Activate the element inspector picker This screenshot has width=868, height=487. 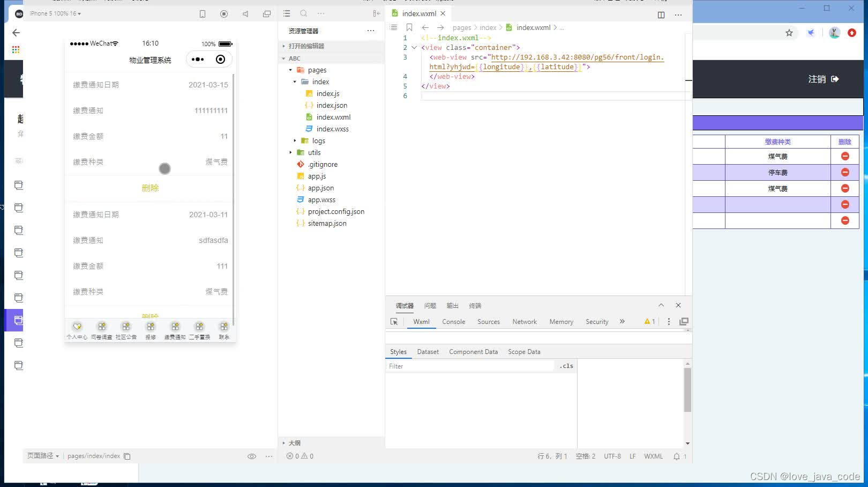tap(394, 322)
